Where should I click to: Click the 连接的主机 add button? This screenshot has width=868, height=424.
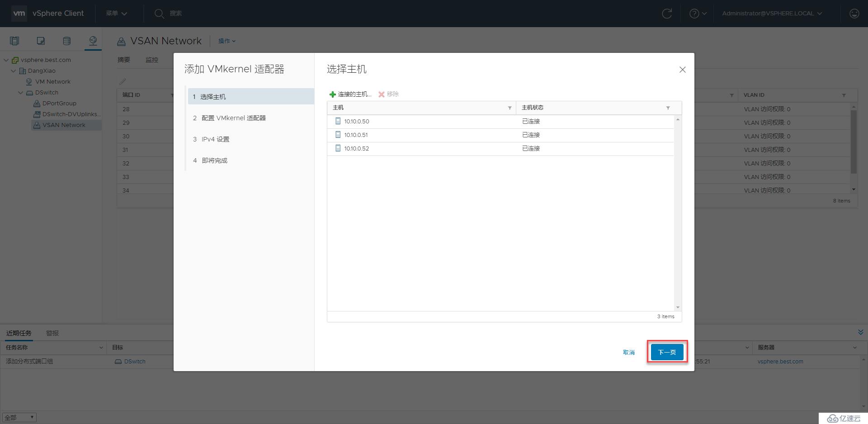pos(351,94)
